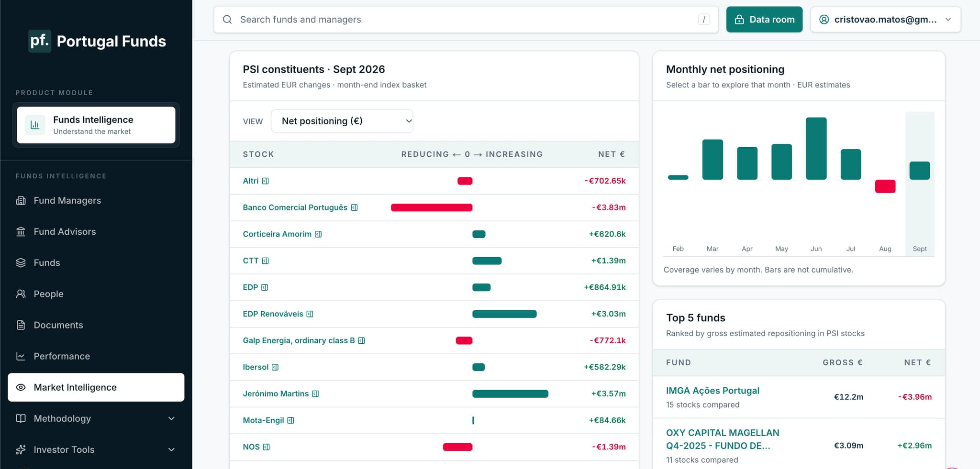
Task: Click the Funds Intelligence product module card
Action: coord(96,125)
